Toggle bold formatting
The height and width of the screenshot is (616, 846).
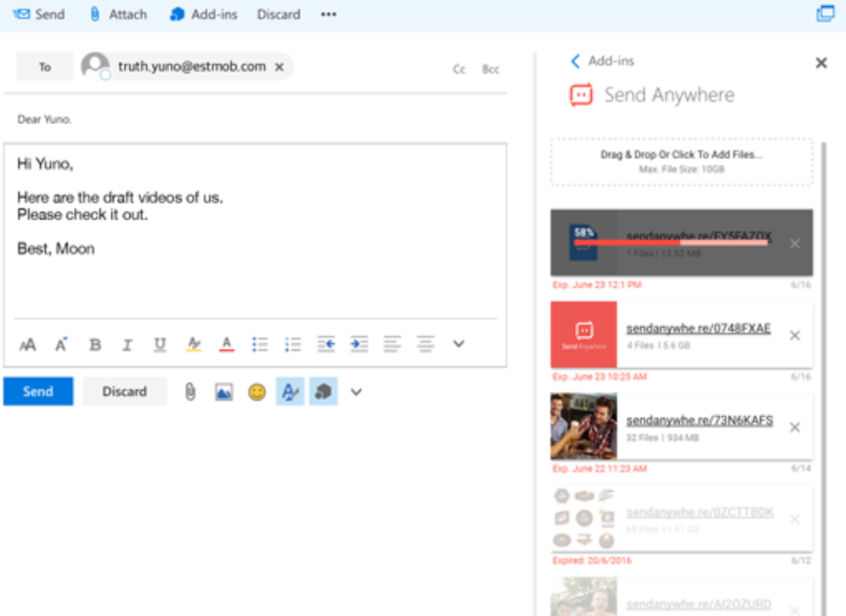tap(95, 344)
